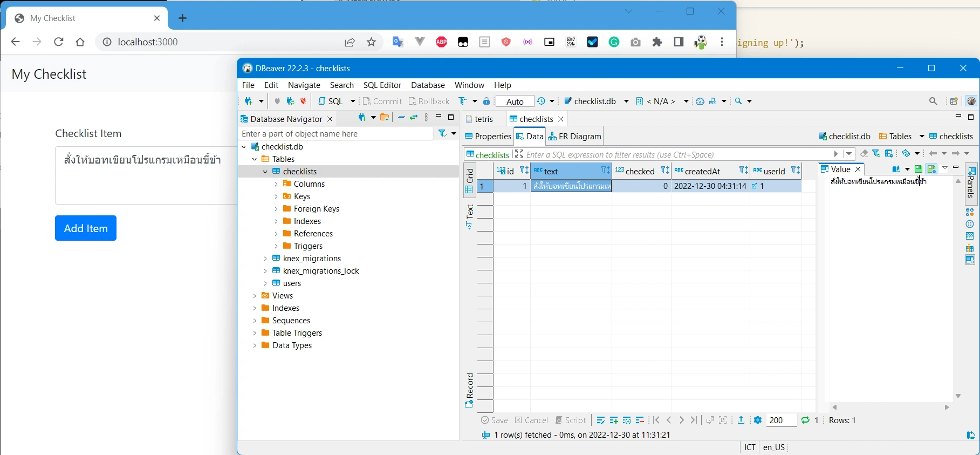Image resolution: width=980 pixels, height=455 pixels.
Task: Expand the knex_migrations table node
Action: [265, 259]
